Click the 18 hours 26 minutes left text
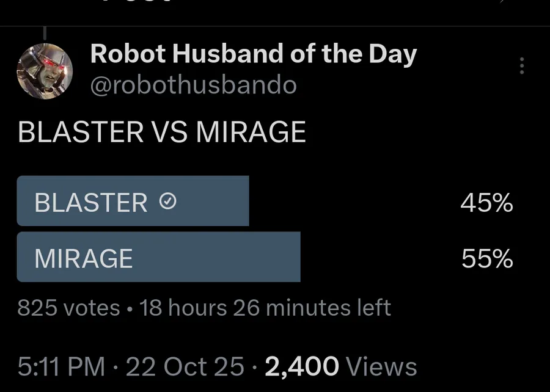Image resolution: width=550 pixels, height=392 pixels. coord(265,308)
